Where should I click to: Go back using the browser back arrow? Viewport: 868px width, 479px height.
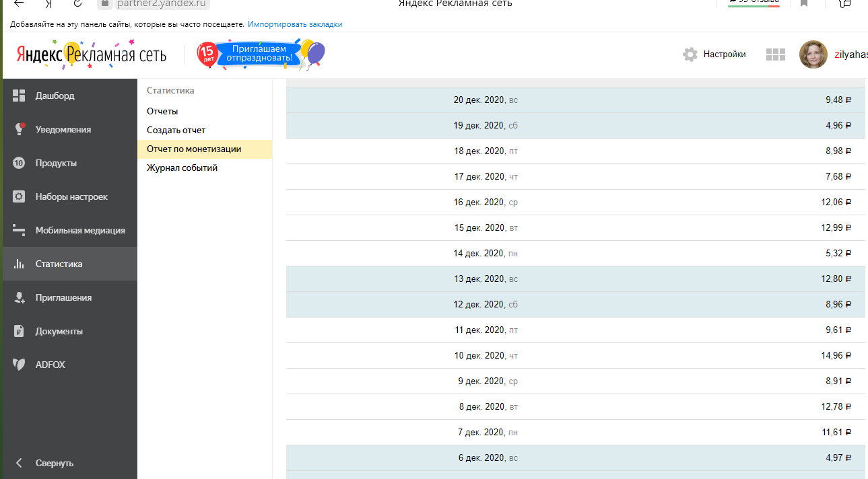[x=19, y=3]
